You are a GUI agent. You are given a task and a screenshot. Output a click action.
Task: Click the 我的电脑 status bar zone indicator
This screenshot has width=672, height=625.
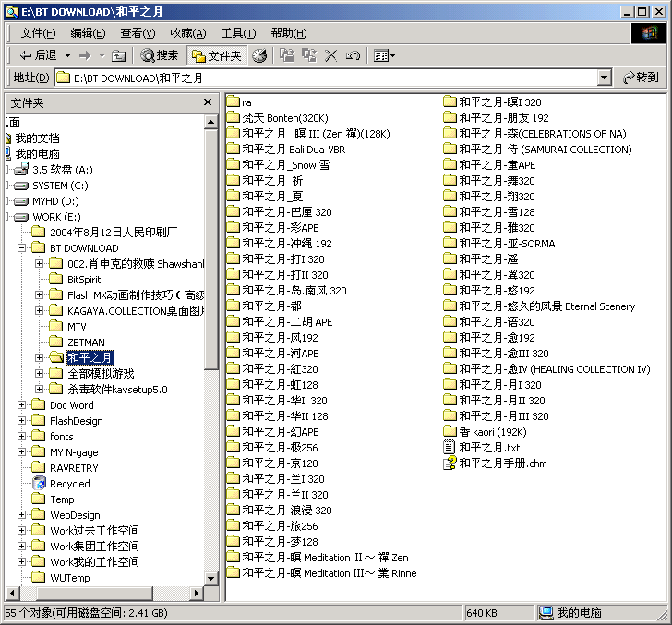click(x=570, y=613)
